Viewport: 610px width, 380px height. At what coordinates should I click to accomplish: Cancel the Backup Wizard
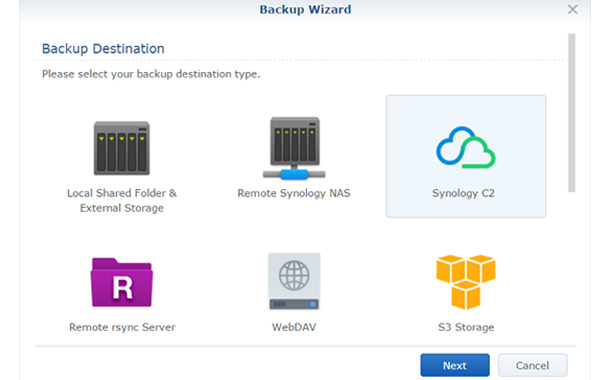point(532,365)
